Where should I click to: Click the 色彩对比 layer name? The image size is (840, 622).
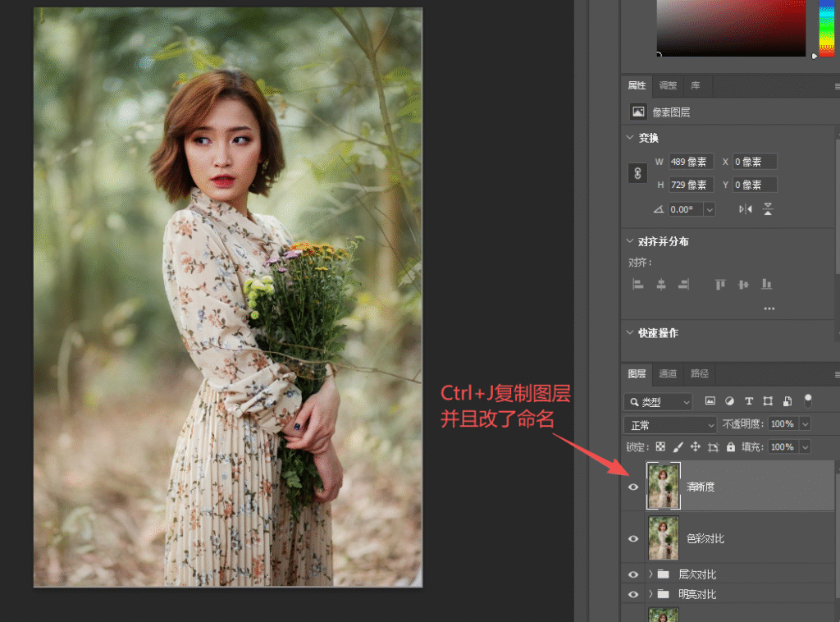pos(705,538)
